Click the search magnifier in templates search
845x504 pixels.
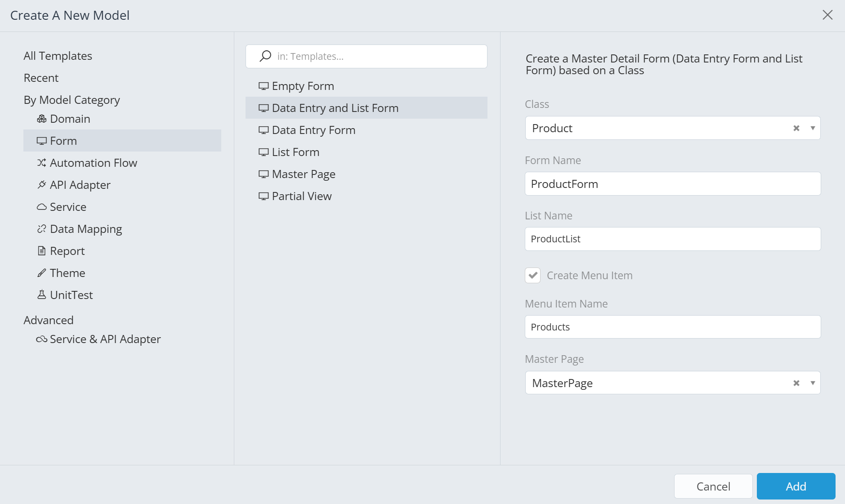[x=265, y=56]
